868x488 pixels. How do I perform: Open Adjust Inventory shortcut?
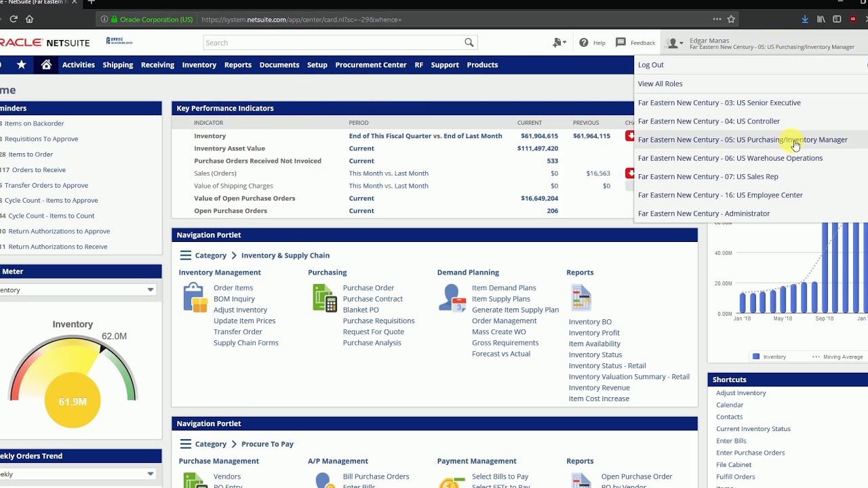(741, 393)
